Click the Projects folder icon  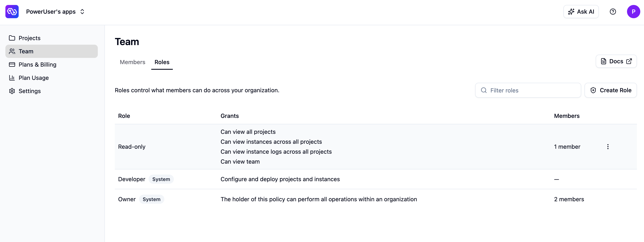pyautogui.click(x=12, y=38)
